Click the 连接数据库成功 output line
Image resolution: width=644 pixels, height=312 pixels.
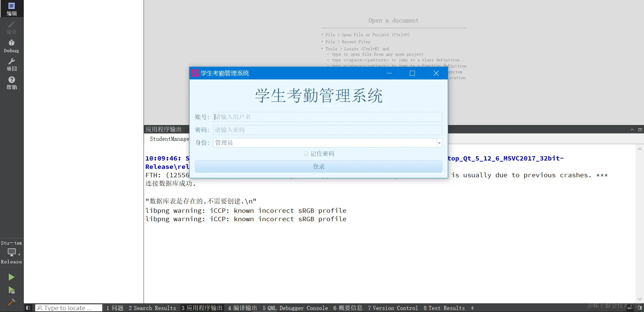coord(170,183)
